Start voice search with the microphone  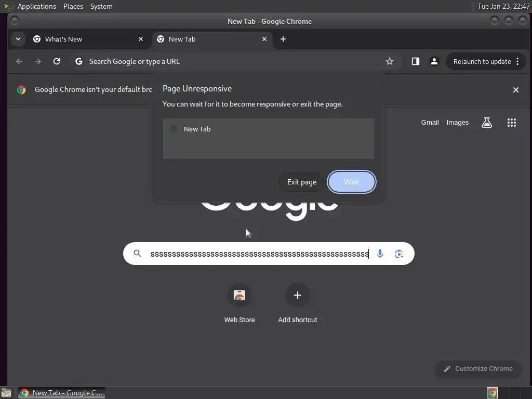[380, 254]
